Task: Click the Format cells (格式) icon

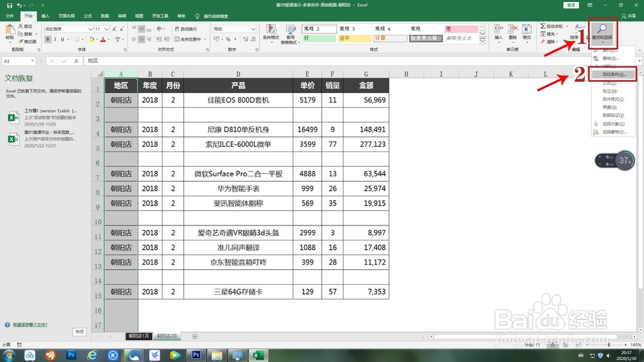Action: 527,29
